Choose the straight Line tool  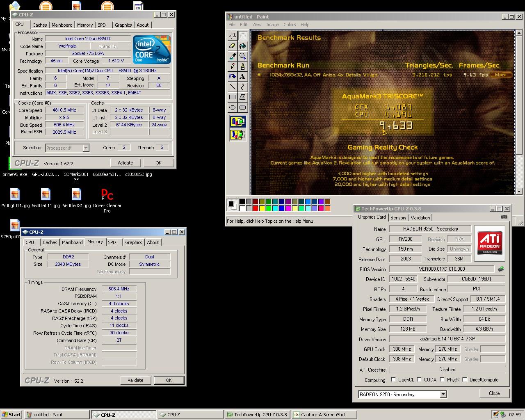click(233, 87)
